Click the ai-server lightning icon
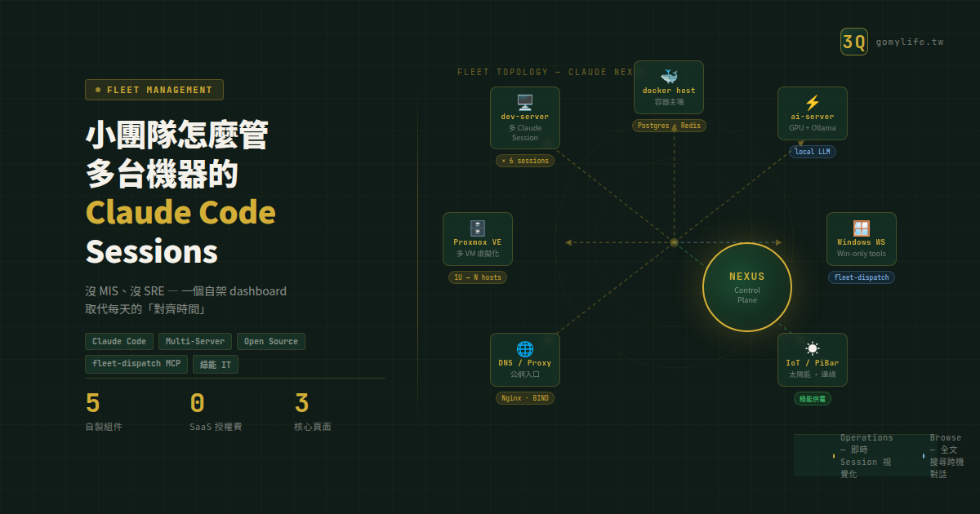 pos(813,103)
